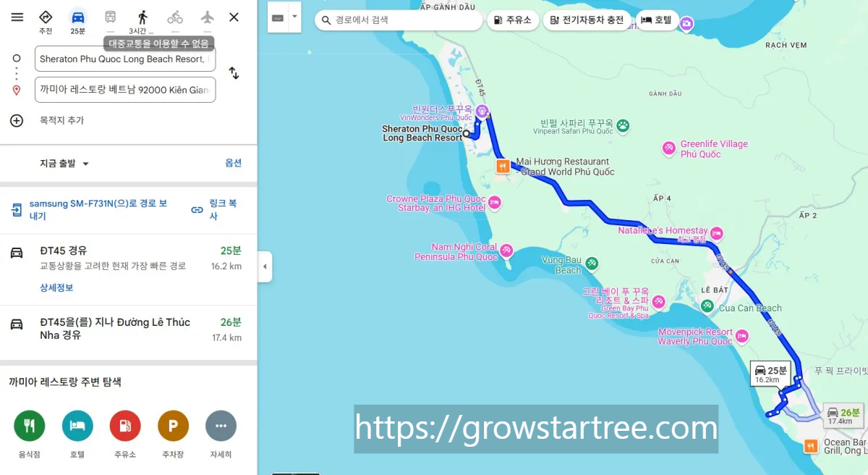This screenshot has height=475, width=868.
Task: Swap start and destination with reverse arrows
Action: [234, 73]
